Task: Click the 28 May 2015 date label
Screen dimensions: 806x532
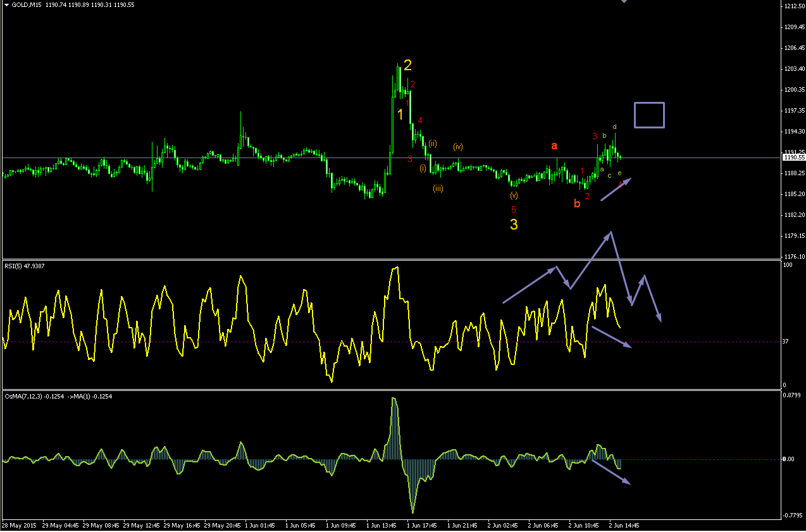Action: 18,526
